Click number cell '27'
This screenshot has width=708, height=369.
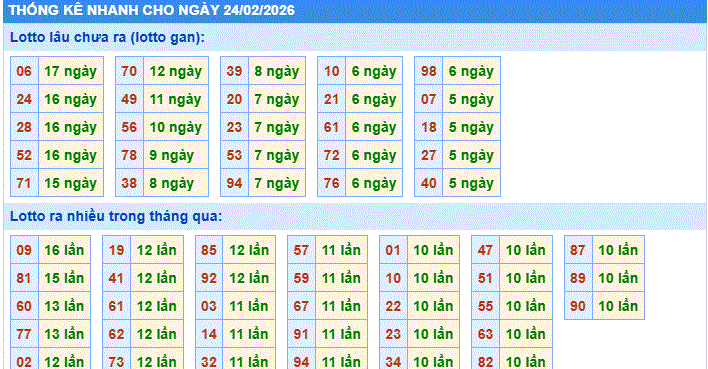(x=429, y=155)
